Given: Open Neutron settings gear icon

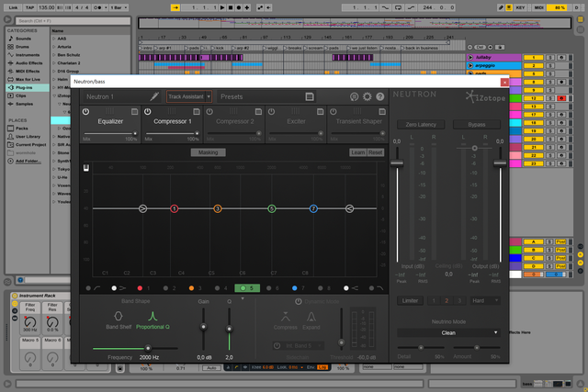Looking at the screenshot, I should point(367,96).
